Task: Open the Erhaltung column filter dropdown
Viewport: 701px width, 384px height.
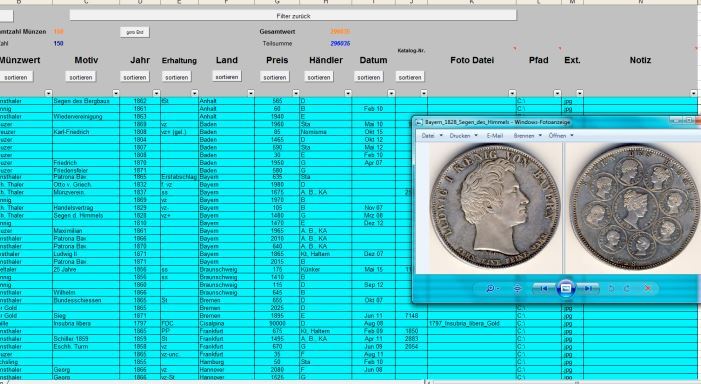Action: coord(194,93)
